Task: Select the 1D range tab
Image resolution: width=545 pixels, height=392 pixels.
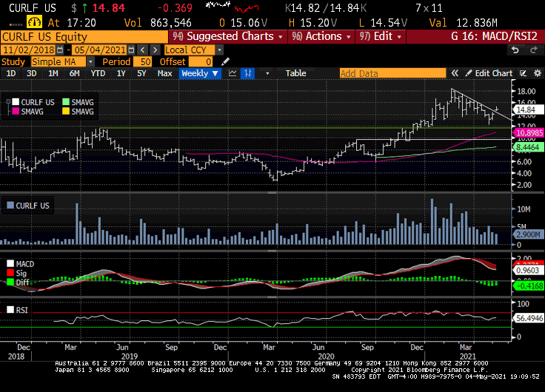Action: [11, 73]
